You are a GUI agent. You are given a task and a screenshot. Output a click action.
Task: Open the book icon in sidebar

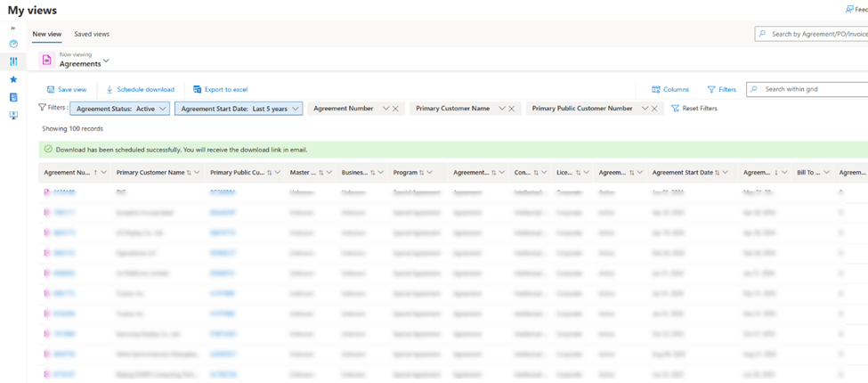(x=13, y=97)
